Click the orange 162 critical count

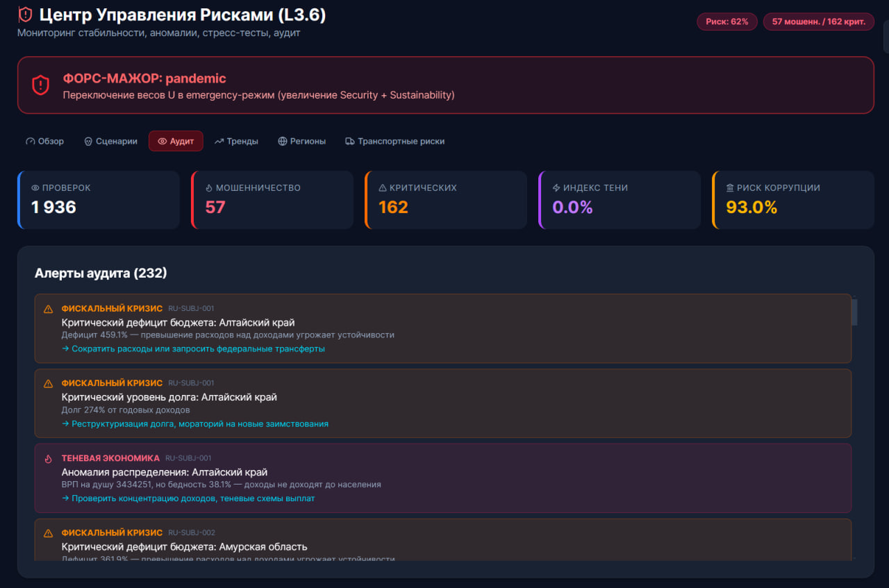(393, 207)
